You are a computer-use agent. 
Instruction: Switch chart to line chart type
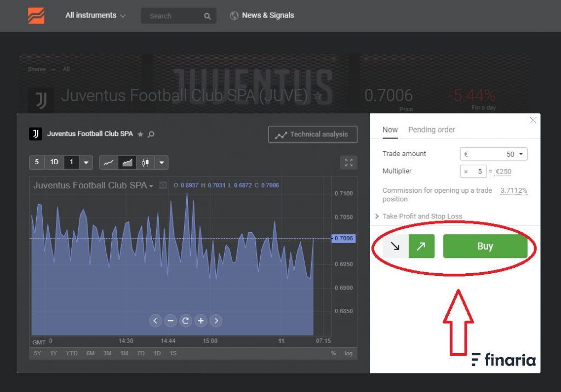click(x=108, y=163)
